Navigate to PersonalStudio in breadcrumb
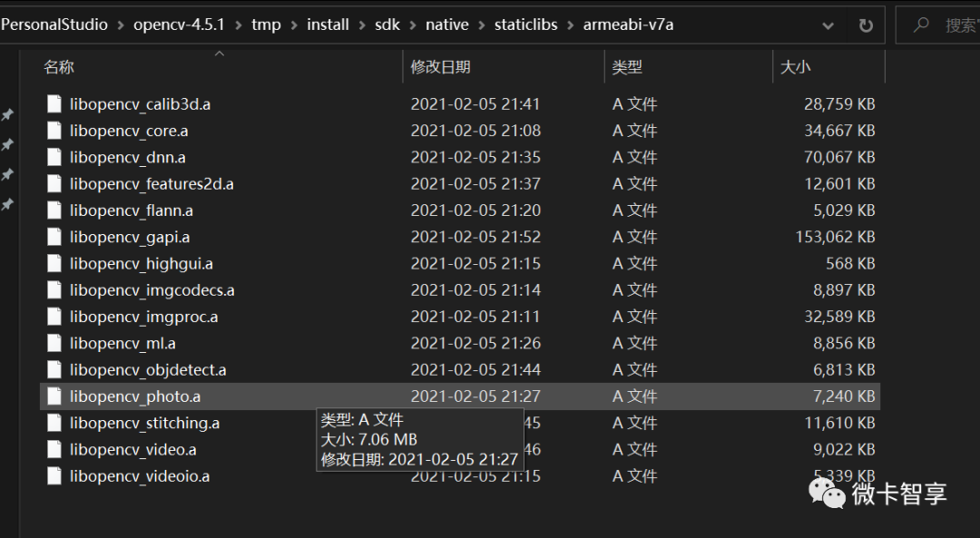The height and width of the screenshot is (538, 980). click(54, 24)
